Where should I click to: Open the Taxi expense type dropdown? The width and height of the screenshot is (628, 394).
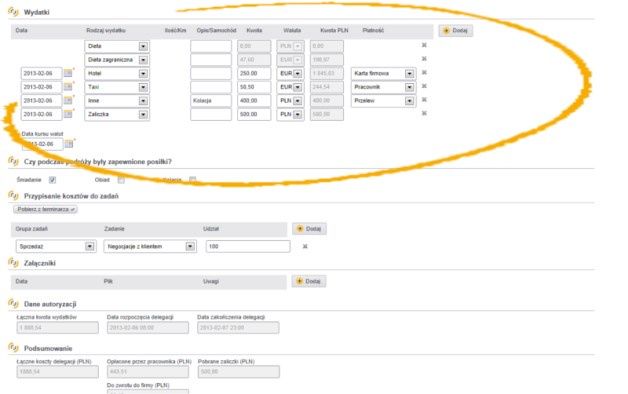pos(143,87)
